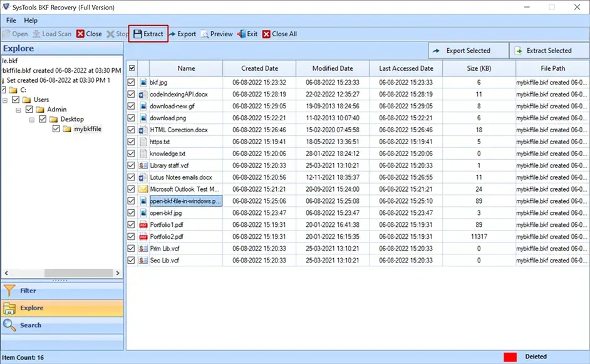Screen dimensions: 590x364
Task: Click the right arrow of tree scrollbar
Action: (118, 273)
